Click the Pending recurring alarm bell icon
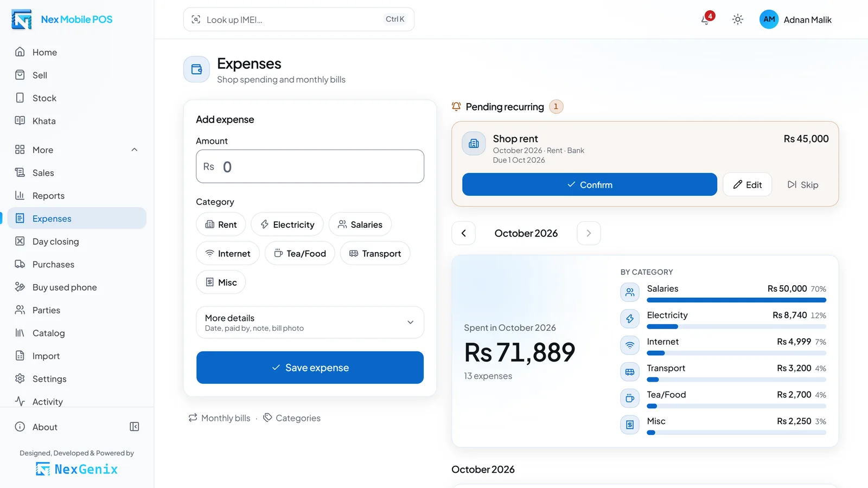Viewport: 868px width, 488px height. pos(456,107)
